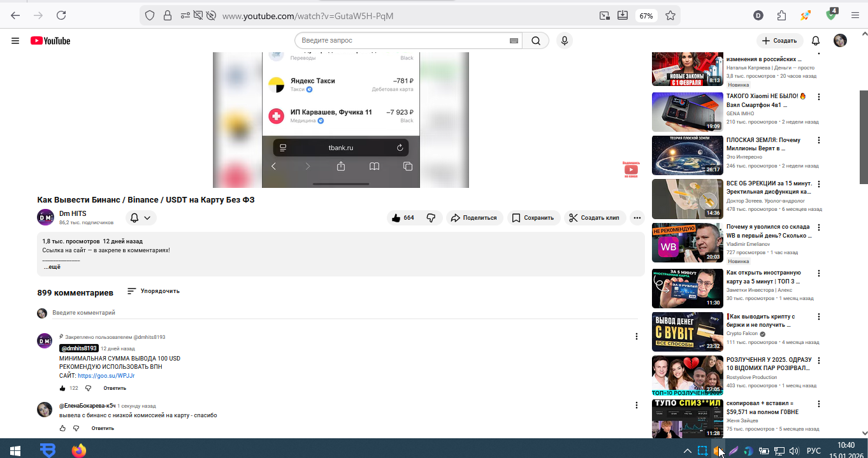
Task: Go back in browser history
Action: point(15,15)
